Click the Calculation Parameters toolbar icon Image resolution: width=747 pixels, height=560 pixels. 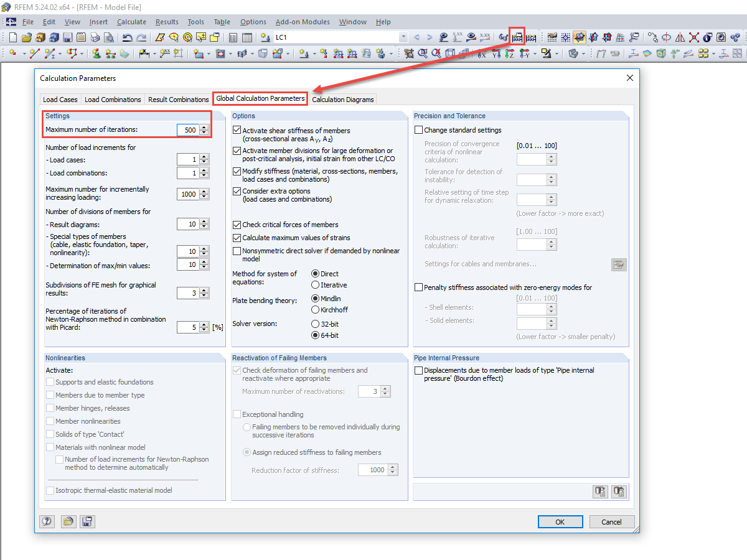(x=517, y=37)
